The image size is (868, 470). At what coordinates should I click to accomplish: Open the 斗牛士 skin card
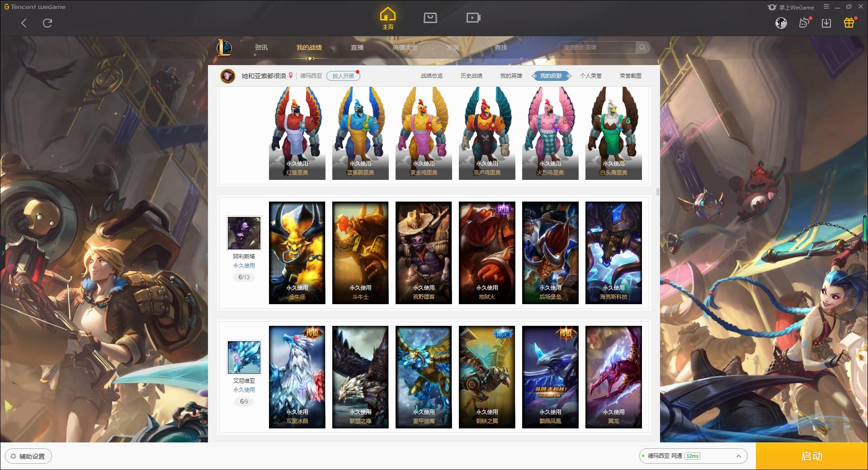point(360,253)
